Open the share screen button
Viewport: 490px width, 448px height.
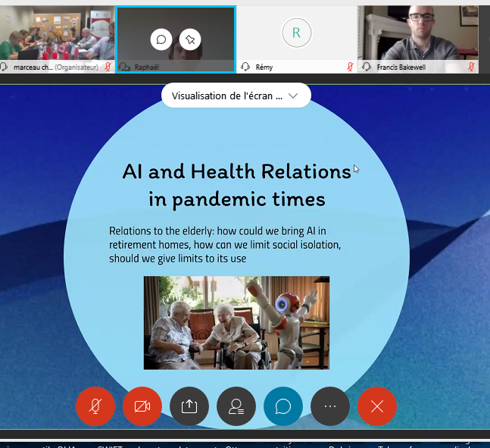[189, 406]
